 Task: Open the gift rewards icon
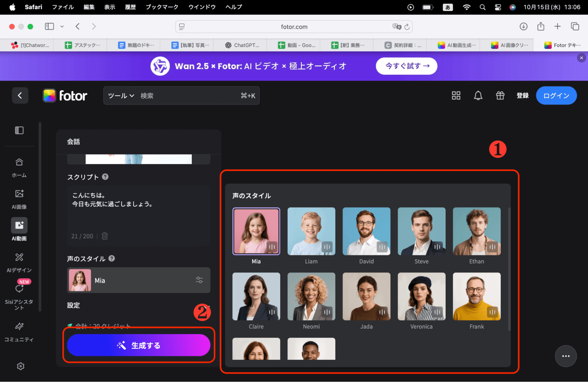coord(500,95)
